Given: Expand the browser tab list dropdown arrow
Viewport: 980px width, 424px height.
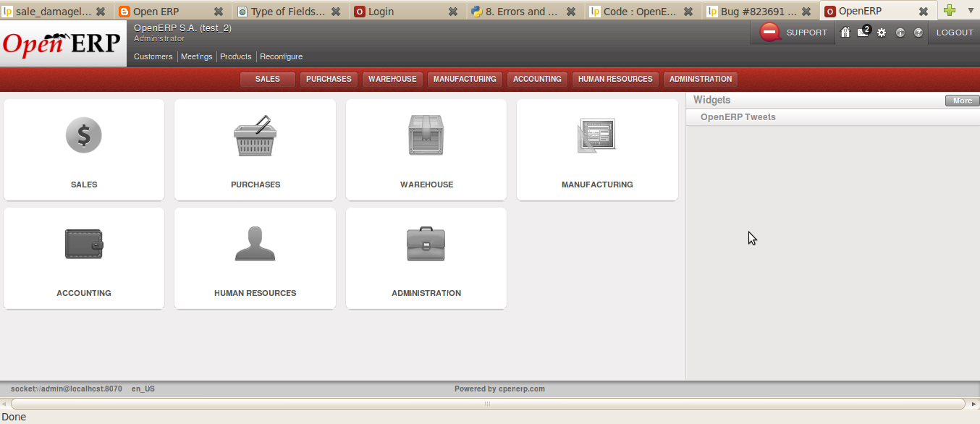Looking at the screenshot, I should click(x=970, y=11).
